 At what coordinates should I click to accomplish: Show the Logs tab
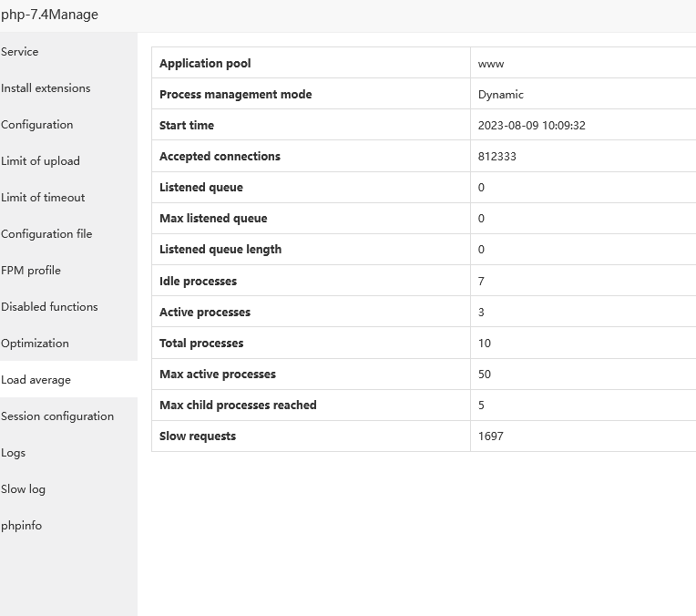click(14, 453)
